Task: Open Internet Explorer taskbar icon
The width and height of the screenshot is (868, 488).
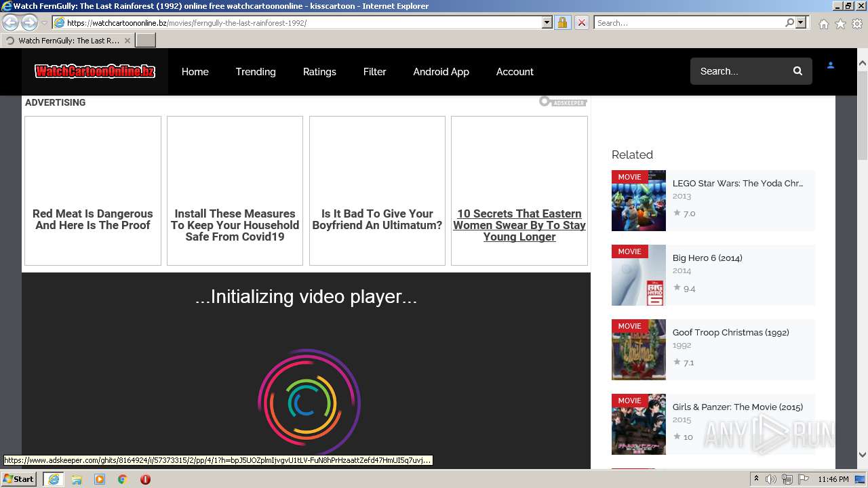Action: [54, 479]
